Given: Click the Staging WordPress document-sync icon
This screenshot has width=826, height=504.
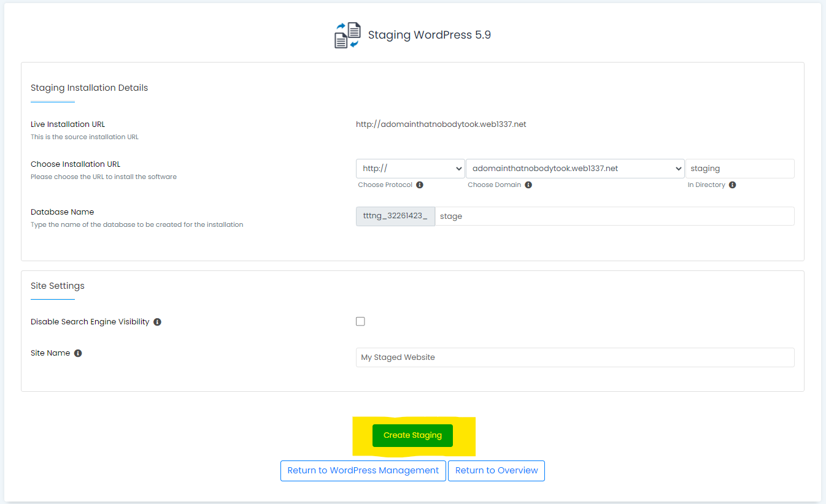Looking at the screenshot, I should pyautogui.click(x=347, y=35).
